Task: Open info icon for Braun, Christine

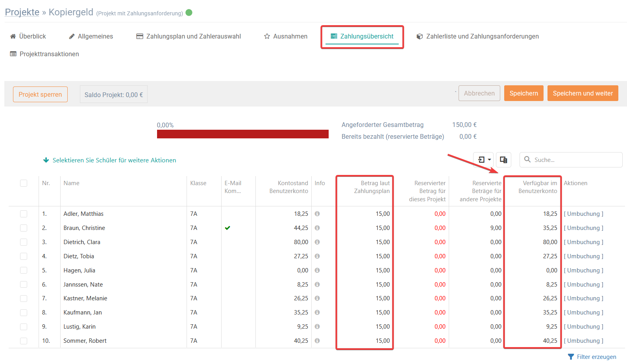Action: tap(317, 228)
